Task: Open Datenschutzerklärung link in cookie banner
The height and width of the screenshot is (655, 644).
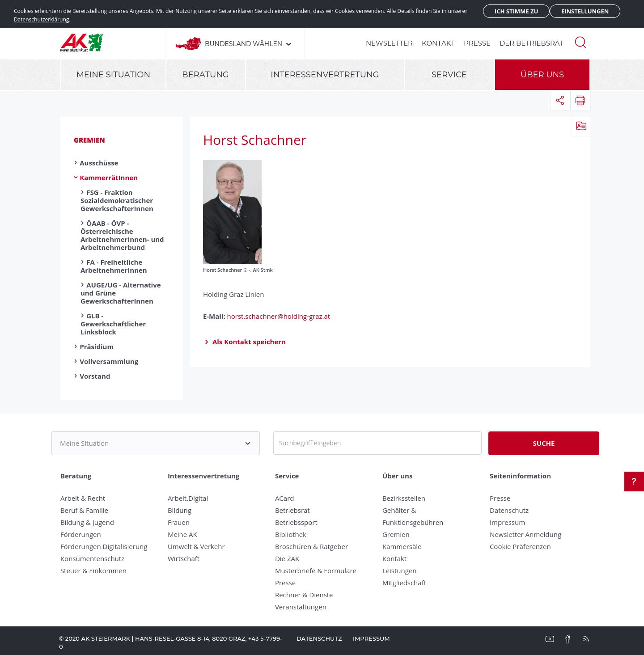Action: [x=42, y=20]
